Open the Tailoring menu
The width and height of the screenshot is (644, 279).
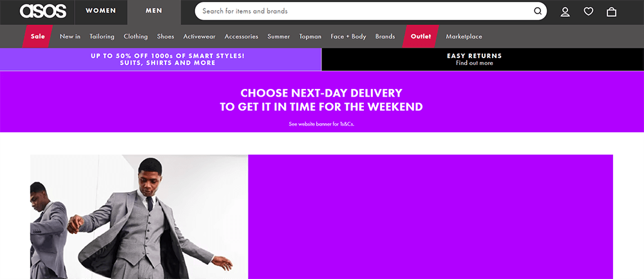[102, 36]
